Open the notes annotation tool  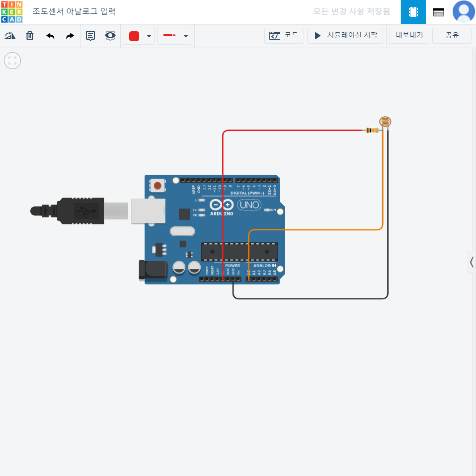point(90,36)
